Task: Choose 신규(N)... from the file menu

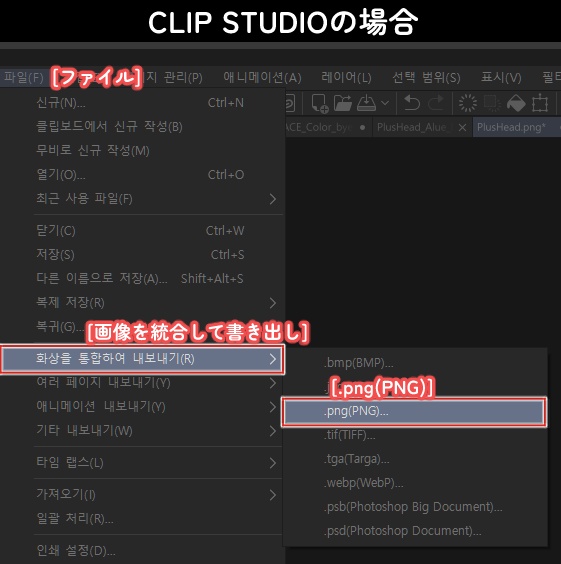Action: click(x=142, y=103)
